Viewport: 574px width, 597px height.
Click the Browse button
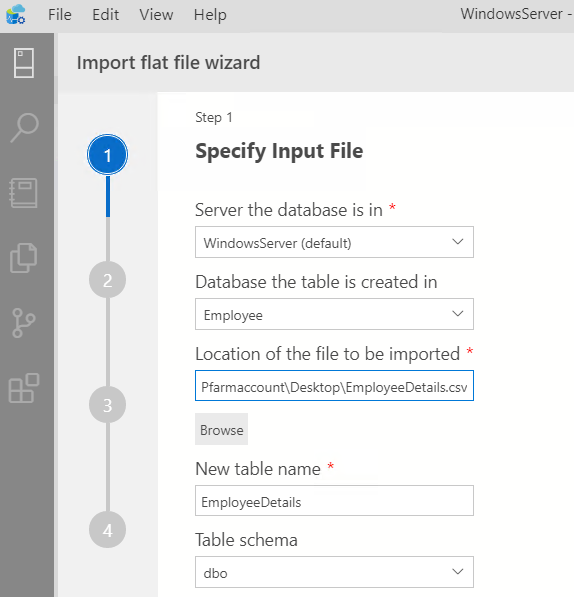[x=222, y=429]
